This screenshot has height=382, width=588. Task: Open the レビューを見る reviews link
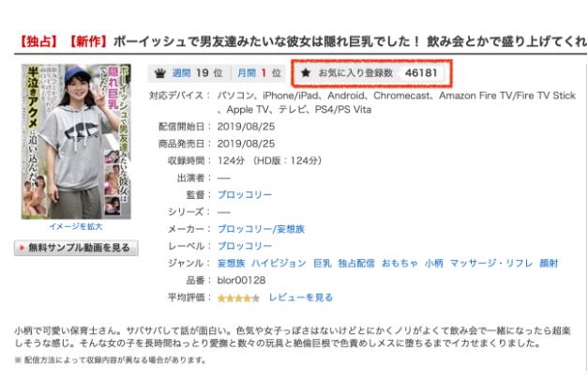[301, 298]
